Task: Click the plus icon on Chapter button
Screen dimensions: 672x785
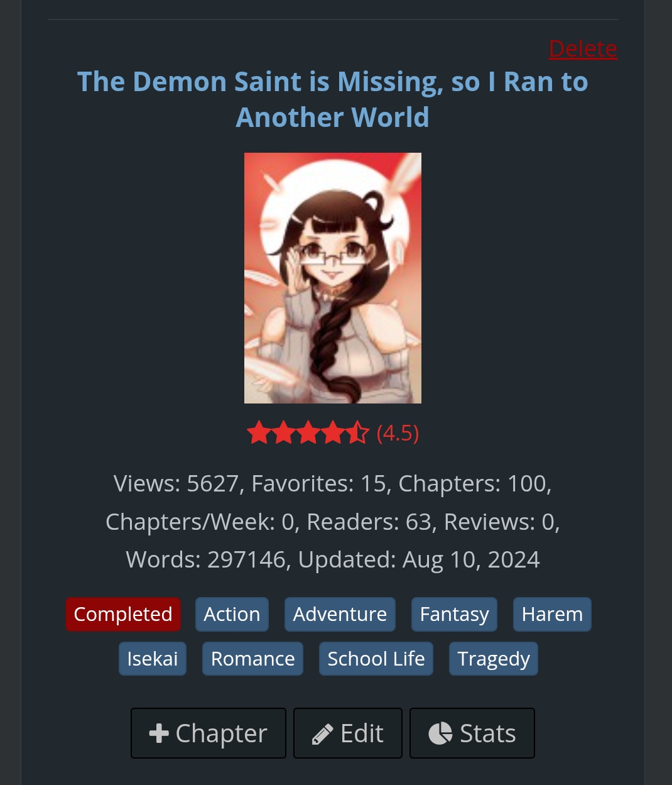Action: (159, 733)
